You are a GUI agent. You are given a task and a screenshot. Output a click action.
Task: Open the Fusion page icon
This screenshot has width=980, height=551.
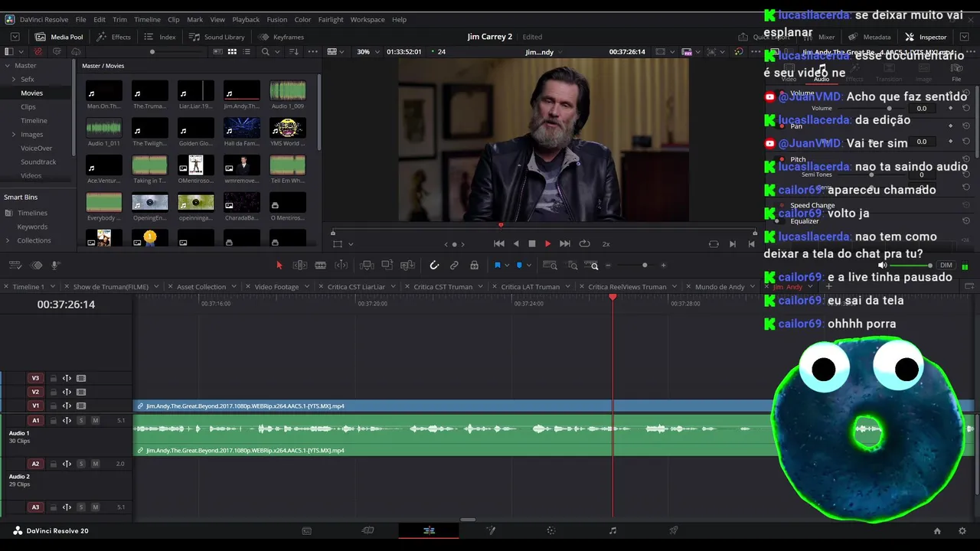pyautogui.click(x=490, y=530)
